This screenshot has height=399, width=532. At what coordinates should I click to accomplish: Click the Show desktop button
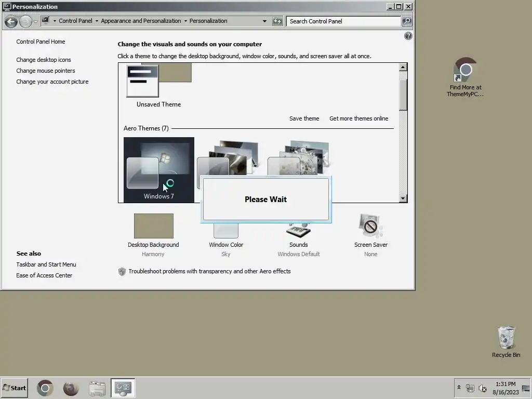[526, 388]
